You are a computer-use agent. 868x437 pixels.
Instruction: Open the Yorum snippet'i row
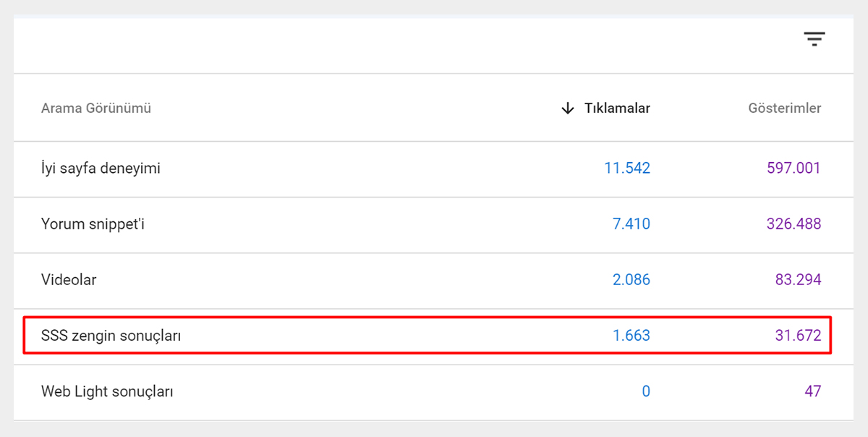click(x=93, y=224)
